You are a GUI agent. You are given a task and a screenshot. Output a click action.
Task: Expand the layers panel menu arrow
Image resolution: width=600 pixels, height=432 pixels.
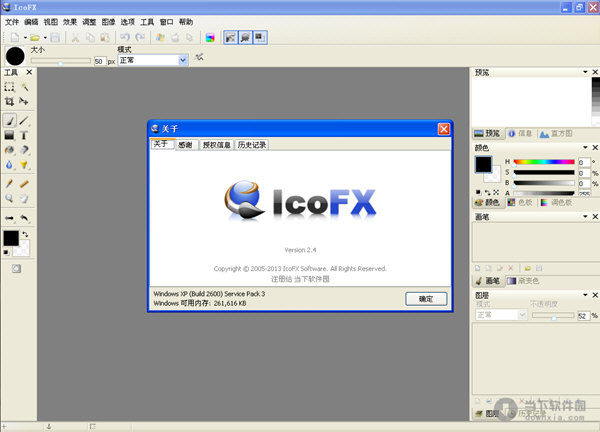[585, 295]
